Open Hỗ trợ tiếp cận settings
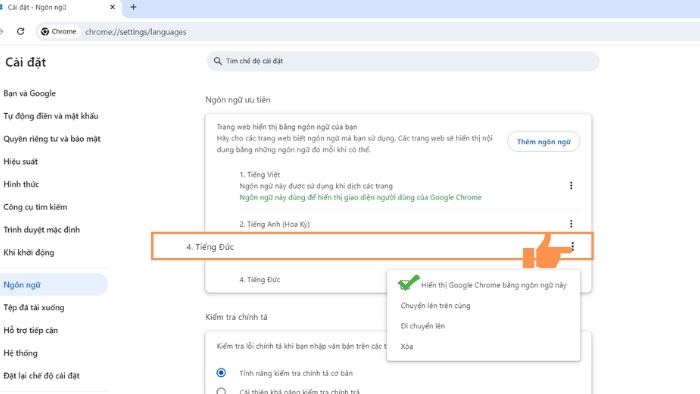This screenshot has width=700, height=394. [x=30, y=330]
